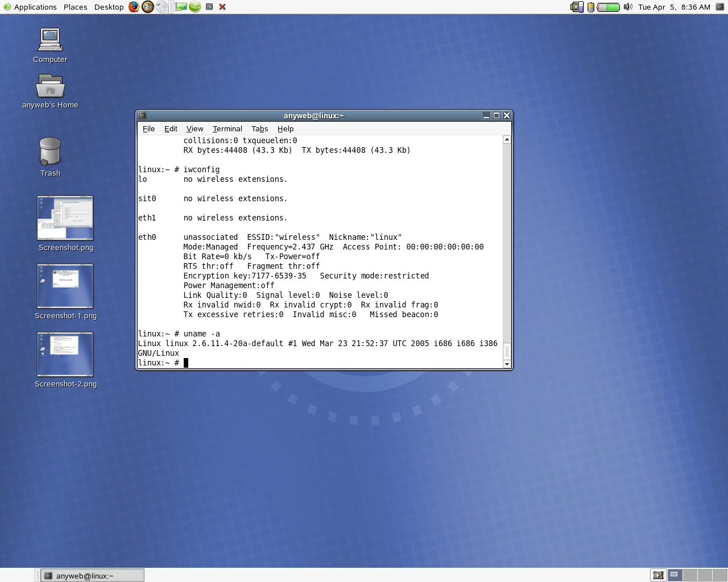Open the terminal File menu
Screen dimensions: 728x582
[x=148, y=129]
